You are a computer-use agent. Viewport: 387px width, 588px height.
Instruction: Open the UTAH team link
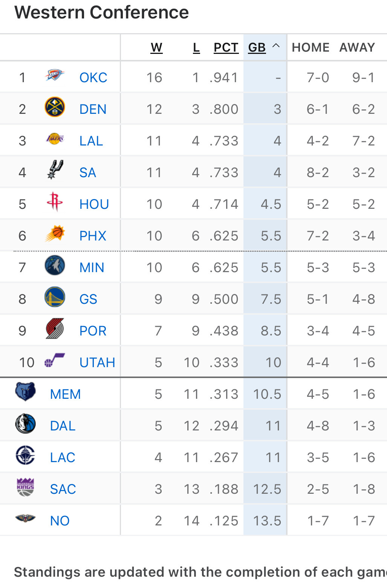click(97, 363)
